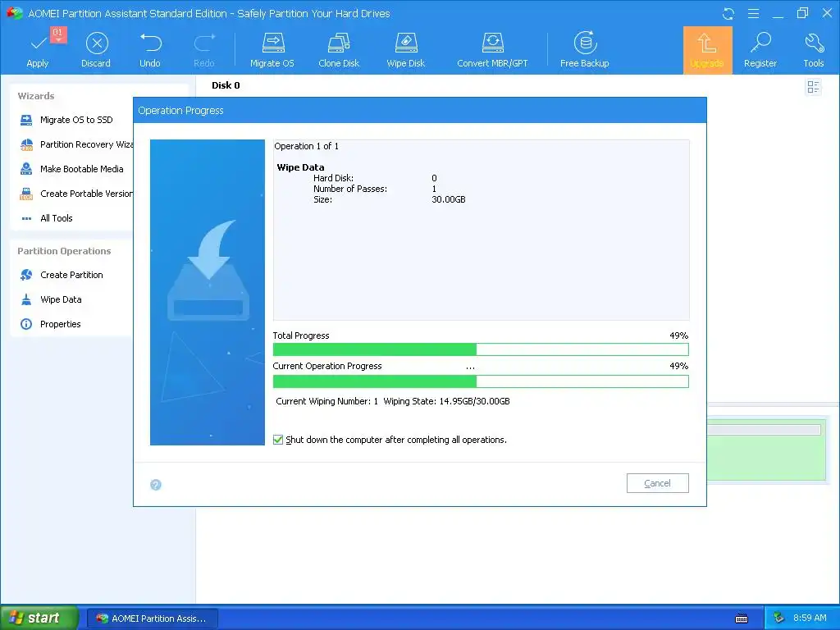Launch Free Backup from toolbar
840x630 pixels.
pos(584,50)
